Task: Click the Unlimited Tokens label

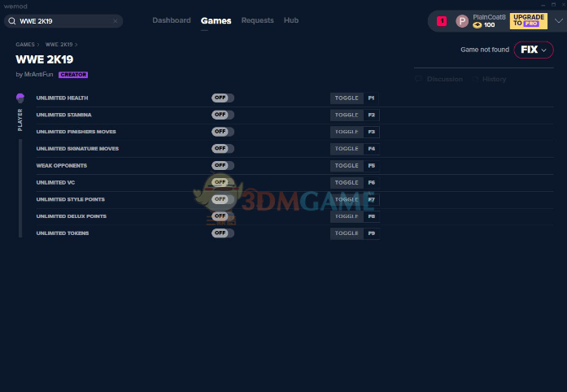Action: point(63,233)
